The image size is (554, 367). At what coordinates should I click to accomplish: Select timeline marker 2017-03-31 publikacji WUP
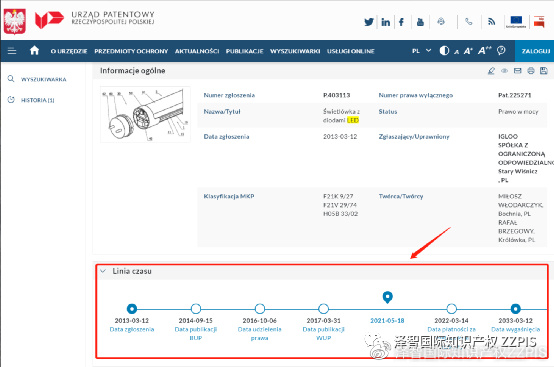(323, 309)
